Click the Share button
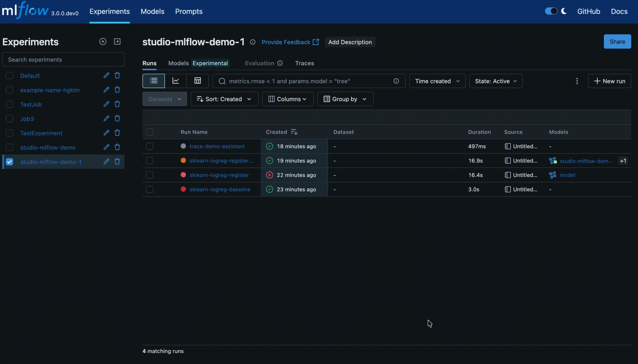 click(x=617, y=42)
